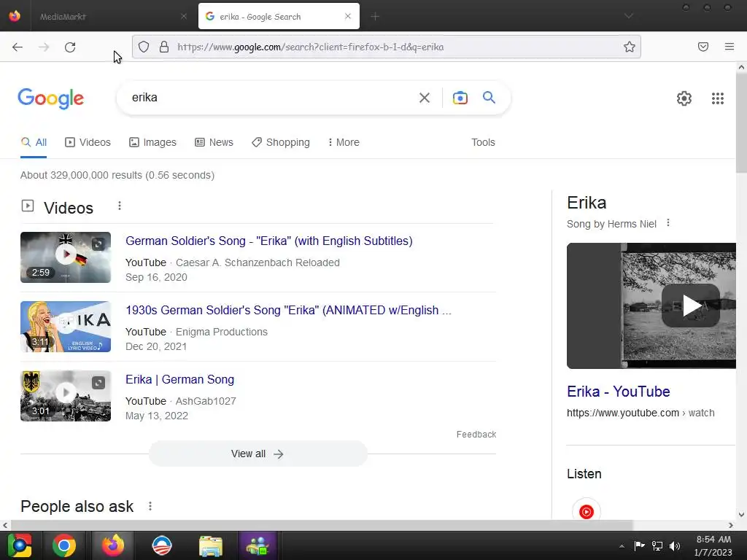This screenshot has height=560, width=747.
Task: Select the All results tab
Action: click(34, 142)
